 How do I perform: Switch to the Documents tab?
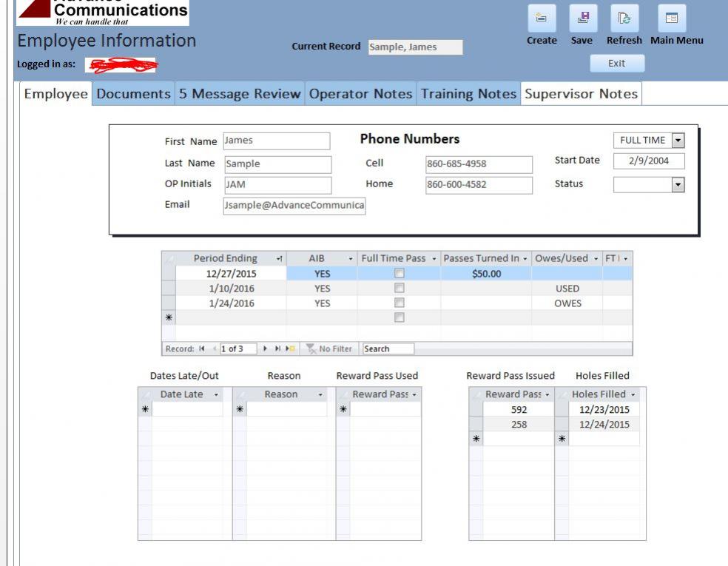tap(133, 94)
